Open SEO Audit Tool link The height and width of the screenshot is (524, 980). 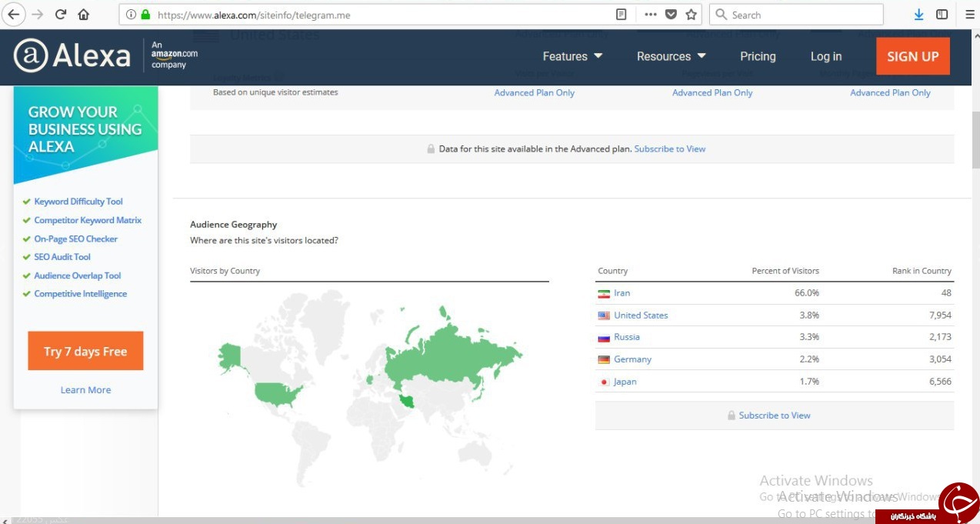[x=62, y=257]
